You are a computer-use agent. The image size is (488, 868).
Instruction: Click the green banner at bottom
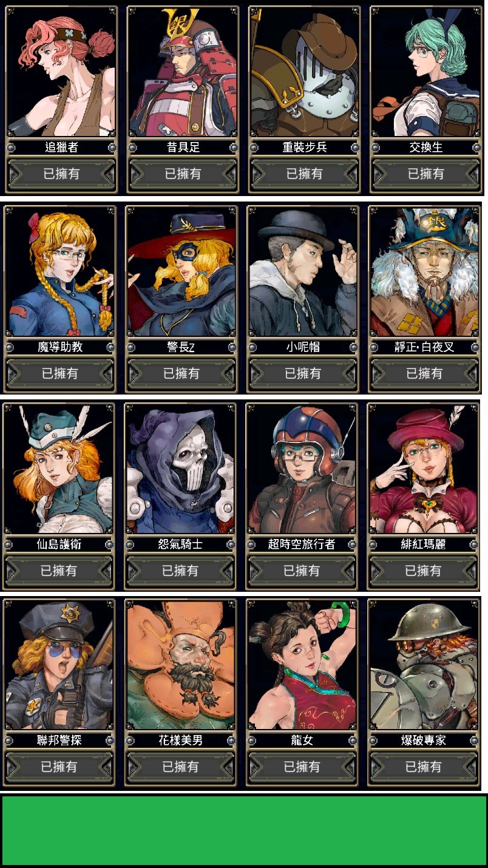[244, 830]
